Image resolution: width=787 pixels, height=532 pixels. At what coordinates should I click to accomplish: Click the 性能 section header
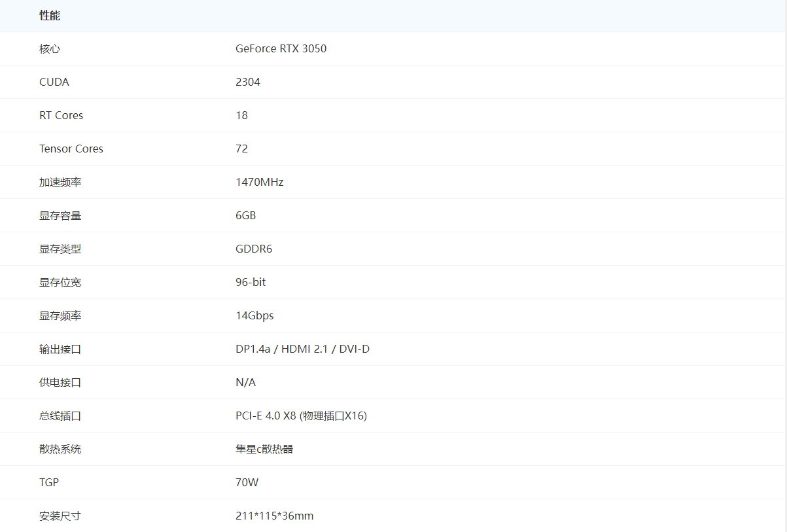coord(50,16)
